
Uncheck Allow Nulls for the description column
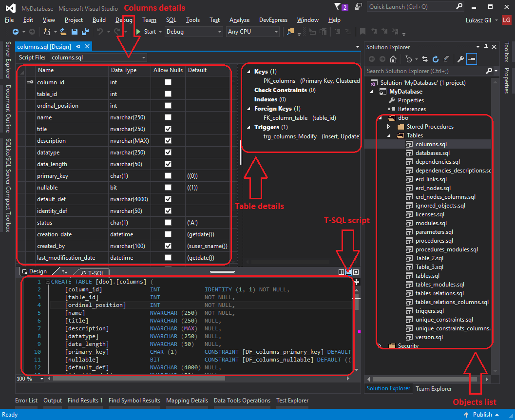[168, 141]
